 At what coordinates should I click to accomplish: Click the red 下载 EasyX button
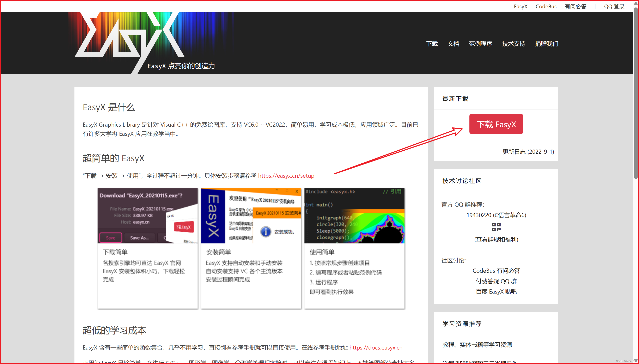point(496,124)
